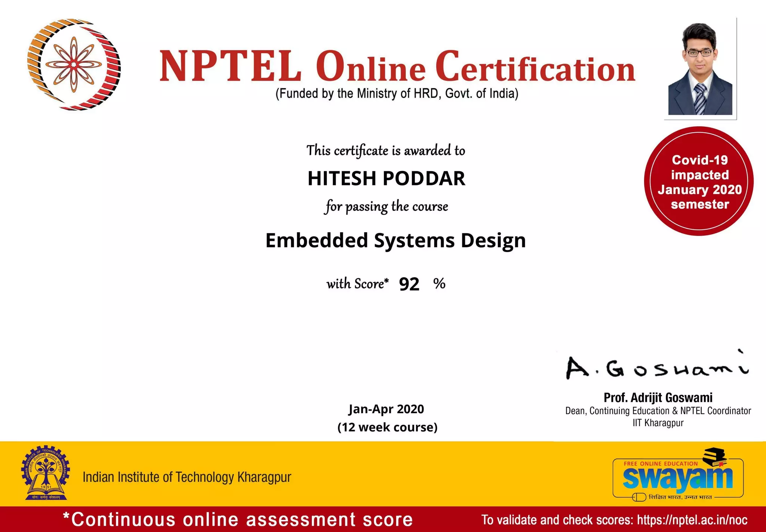This screenshot has width=766, height=532.
Task: Click the name 'Prof. Adrijit Goswami'
Action: [658, 397]
